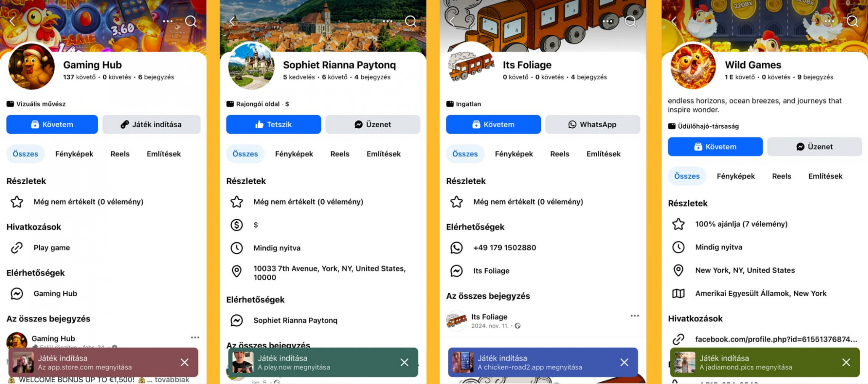Screen dimensions: 868x384
Task: Tap star rating icon on Wild Games
Action: pyautogui.click(x=678, y=224)
